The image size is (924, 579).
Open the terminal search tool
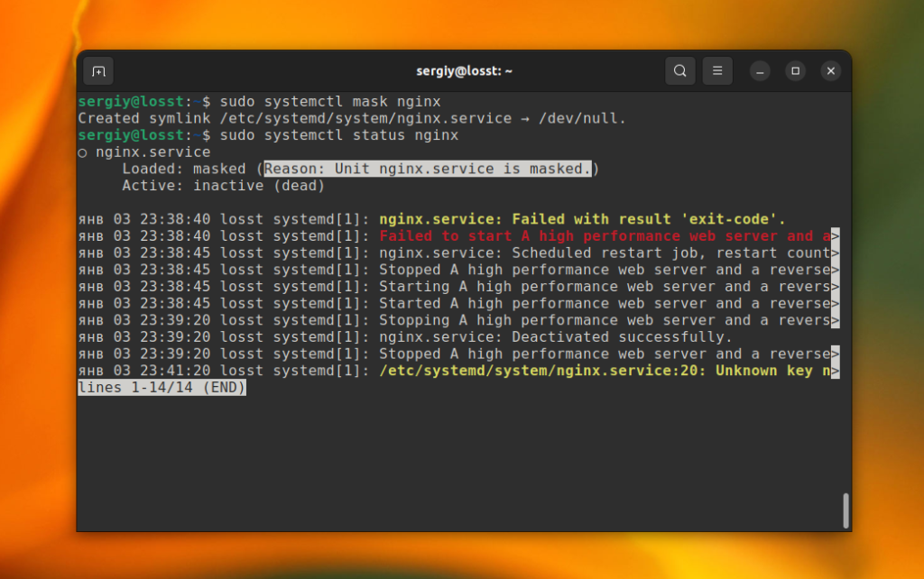pyautogui.click(x=680, y=71)
